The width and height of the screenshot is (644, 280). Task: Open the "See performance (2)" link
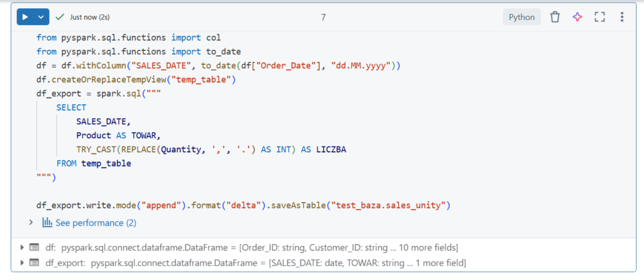click(x=96, y=223)
